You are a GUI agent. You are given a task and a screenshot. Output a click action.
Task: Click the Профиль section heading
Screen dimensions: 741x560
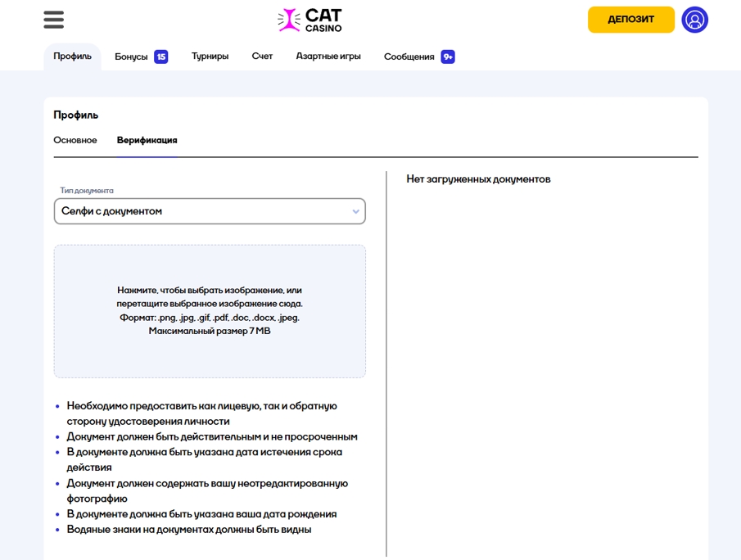click(75, 115)
